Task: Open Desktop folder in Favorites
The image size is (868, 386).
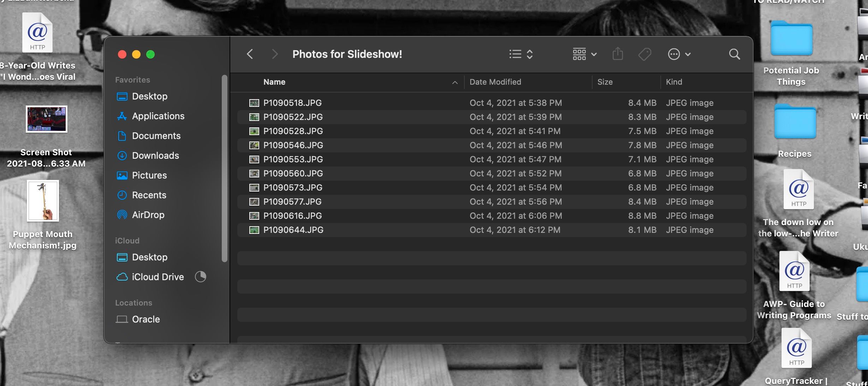Action: coord(149,96)
